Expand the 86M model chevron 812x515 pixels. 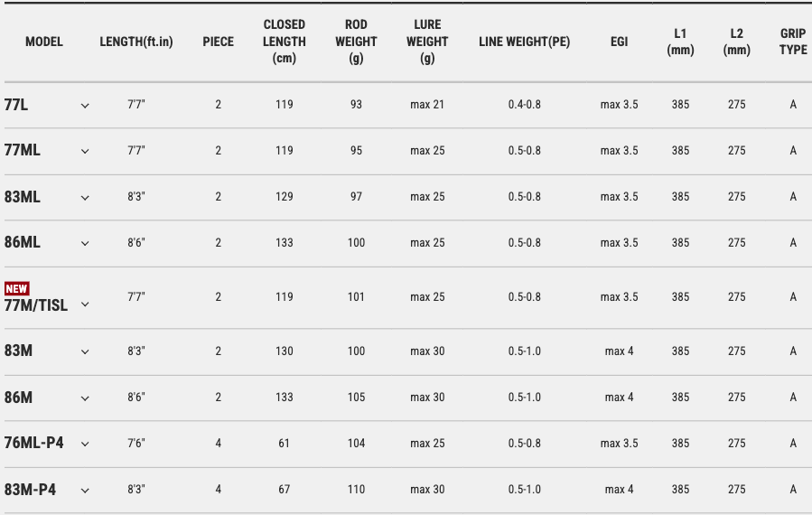pos(85,398)
